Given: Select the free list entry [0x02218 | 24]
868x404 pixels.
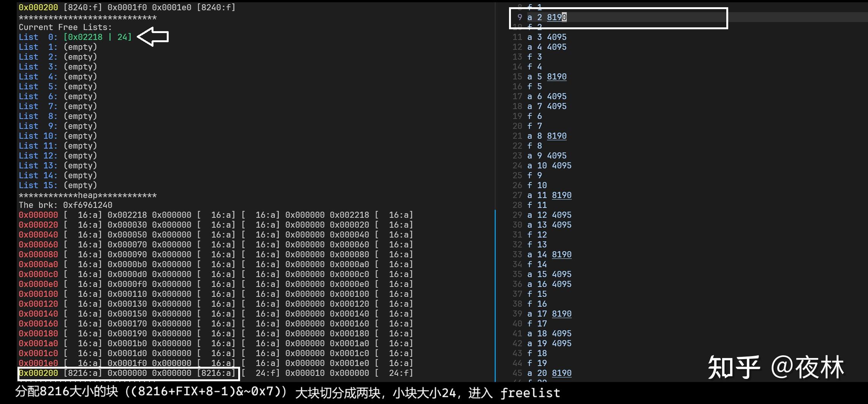Looking at the screenshot, I should 98,37.
